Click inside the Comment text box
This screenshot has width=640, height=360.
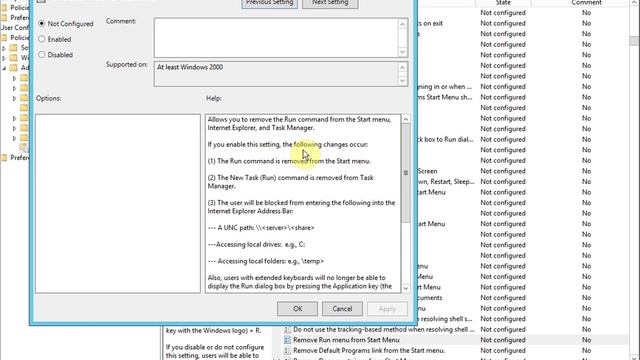[276, 38]
